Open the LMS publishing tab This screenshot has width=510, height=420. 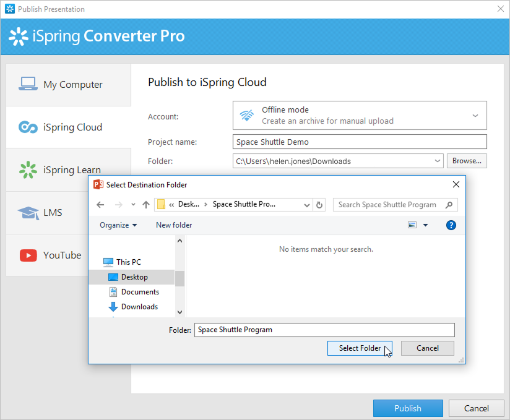click(x=53, y=213)
